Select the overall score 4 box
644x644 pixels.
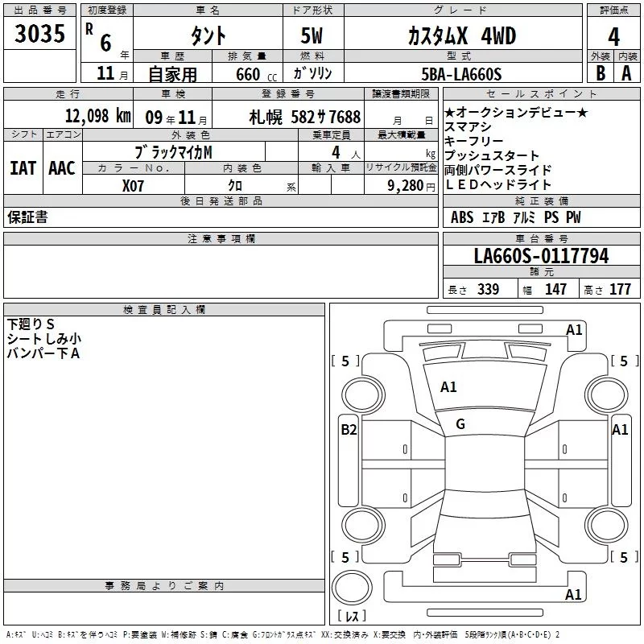[613, 36]
